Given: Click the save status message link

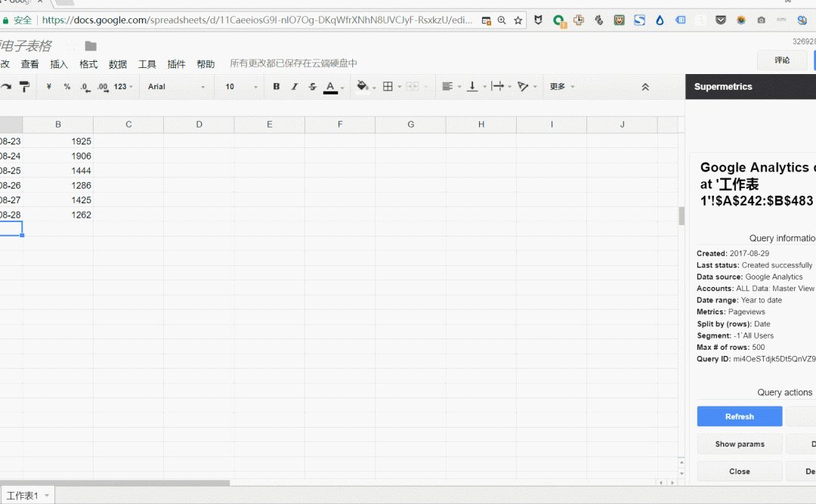Looking at the screenshot, I should click(x=293, y=63).
